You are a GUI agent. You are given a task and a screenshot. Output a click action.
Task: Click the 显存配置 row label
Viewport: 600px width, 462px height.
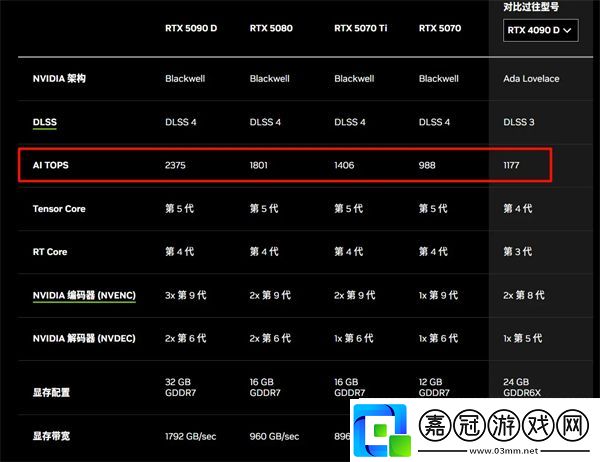[51, 392]
